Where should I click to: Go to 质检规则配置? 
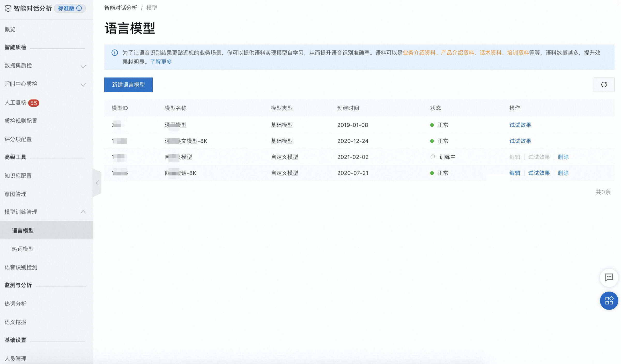click(x=21, y=121)
